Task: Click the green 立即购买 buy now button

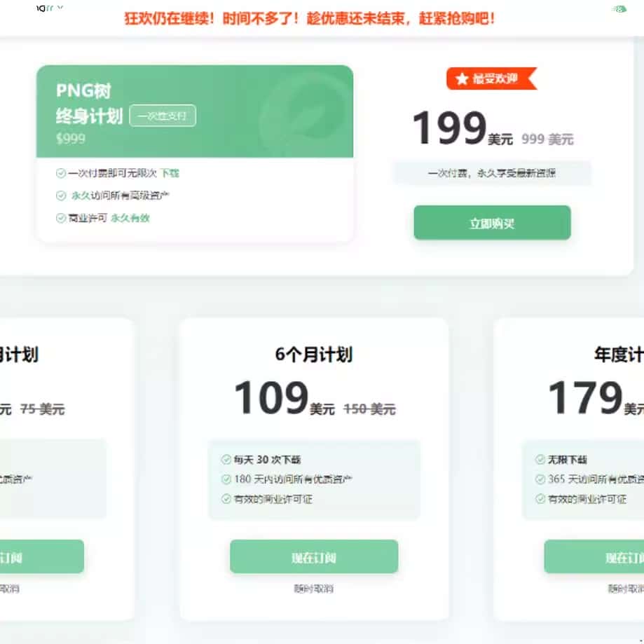Action: (492, 223)
